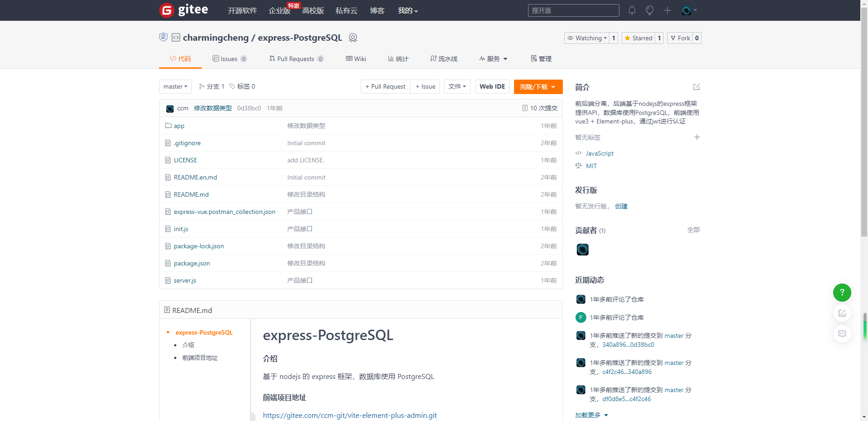Click the Gitee logo
Screen dimensions: 868x421
[x=184, y=10]
